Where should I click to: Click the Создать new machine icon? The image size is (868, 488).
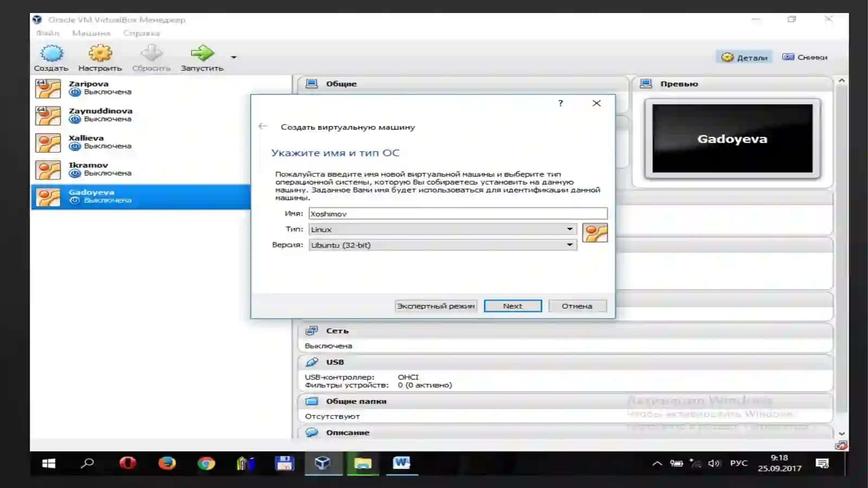pos(52,53)
